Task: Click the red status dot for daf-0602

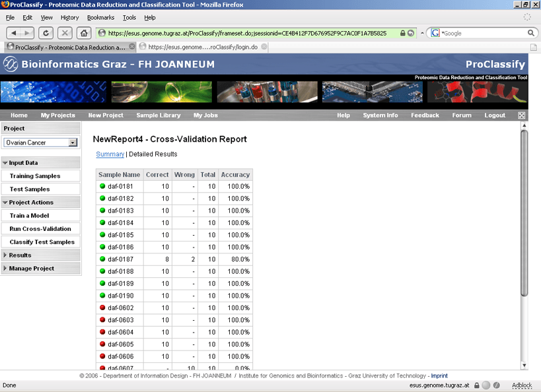Action: 102,308
